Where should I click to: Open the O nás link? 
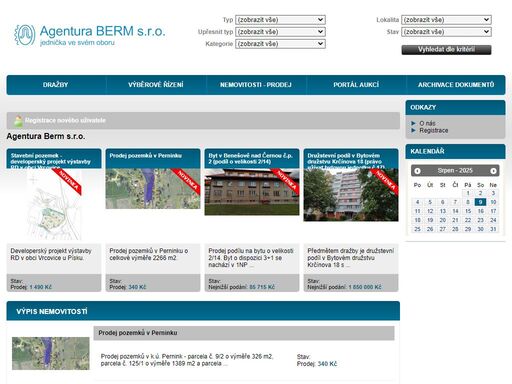coord(427,123)
